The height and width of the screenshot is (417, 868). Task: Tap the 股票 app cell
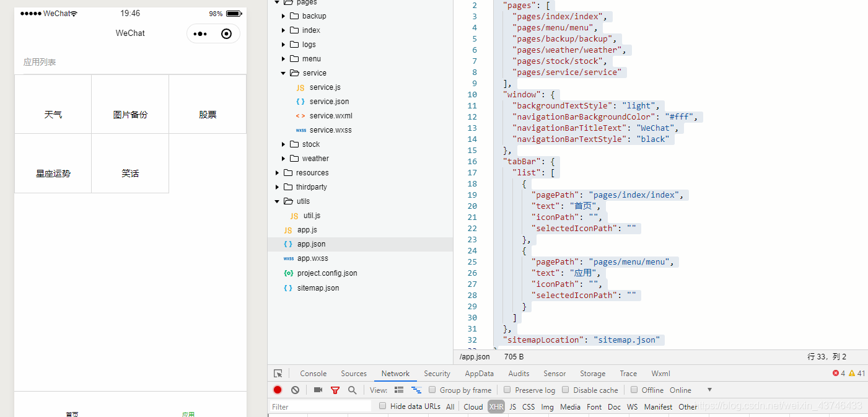[x=208, y=104]
